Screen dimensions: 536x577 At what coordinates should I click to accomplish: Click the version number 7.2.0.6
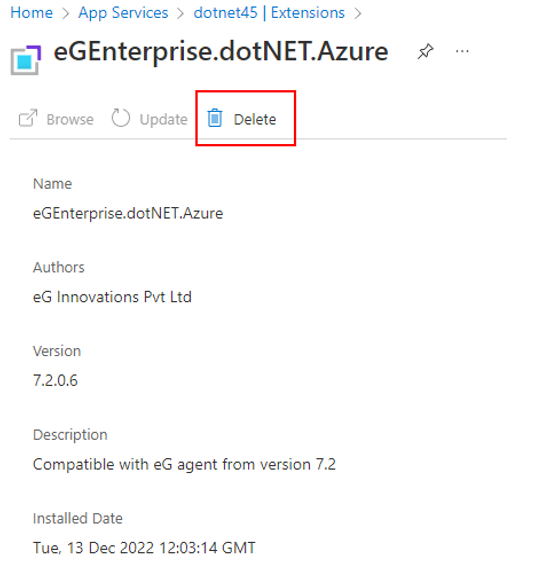pyautogui.click(x=56, y=380)
